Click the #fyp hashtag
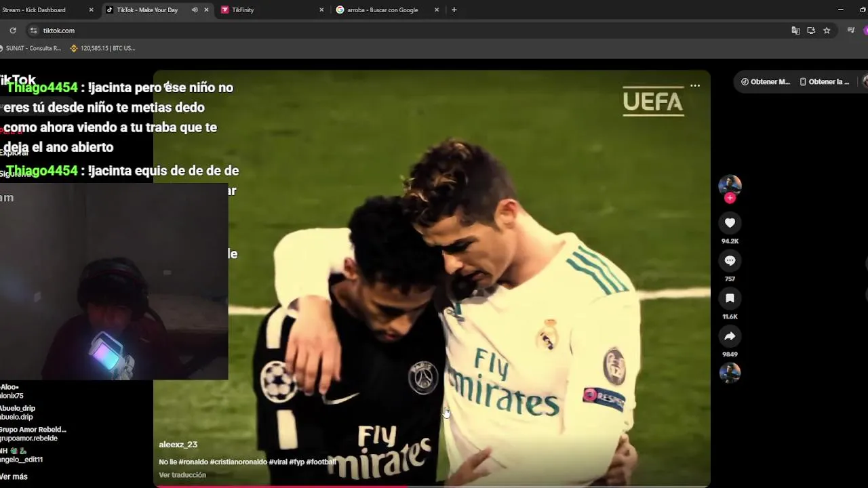The height and width of the screenshot is (488, 868). click(x=297, y=462)
